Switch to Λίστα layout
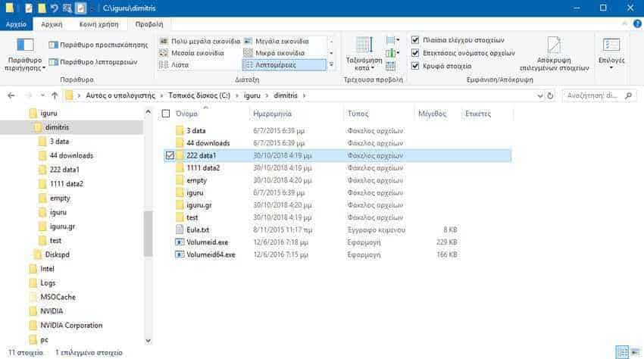Screen dimensions: 644x359 click(x=174, y=65)
